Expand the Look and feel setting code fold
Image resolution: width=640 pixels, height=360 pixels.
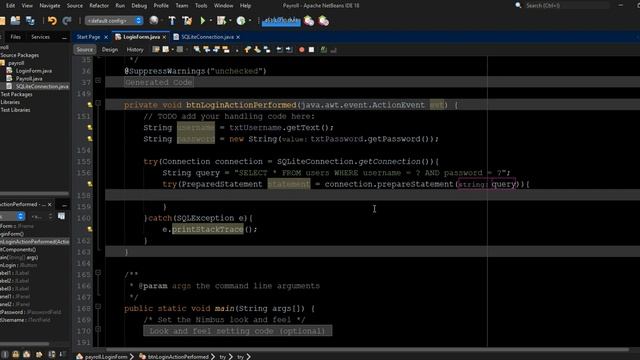pos(98,329)
